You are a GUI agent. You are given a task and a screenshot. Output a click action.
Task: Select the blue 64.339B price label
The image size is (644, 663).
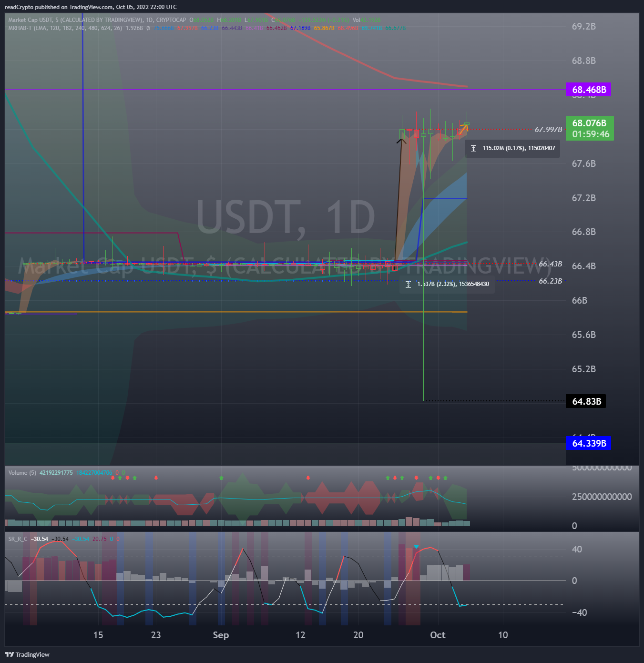588,443
